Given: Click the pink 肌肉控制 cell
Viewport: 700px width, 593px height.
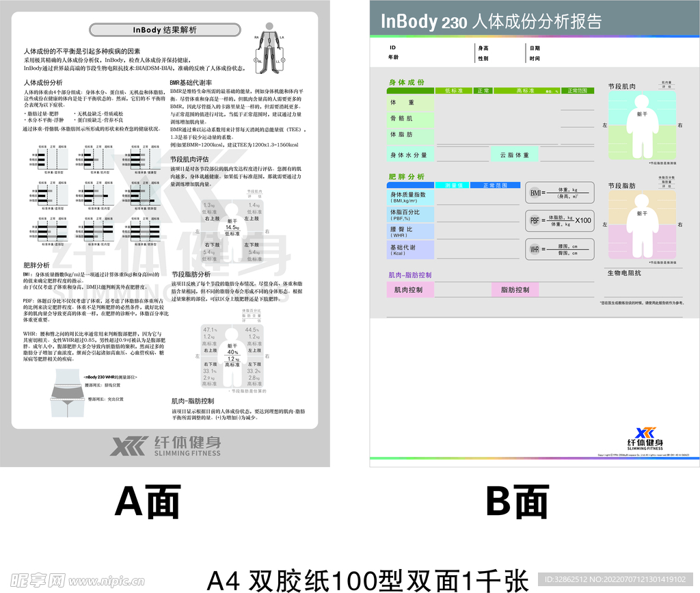Looking at the screenshot, I should 410,290.
